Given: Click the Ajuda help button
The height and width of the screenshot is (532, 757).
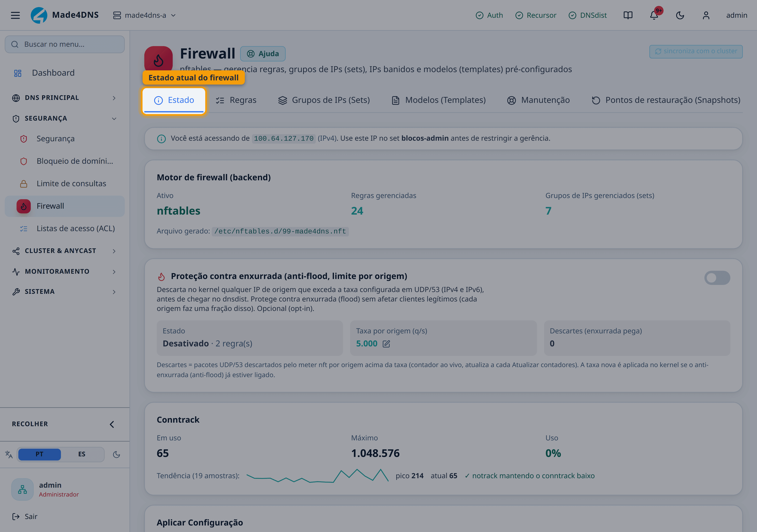Looking at the screenshot, I should click(263, 54).
